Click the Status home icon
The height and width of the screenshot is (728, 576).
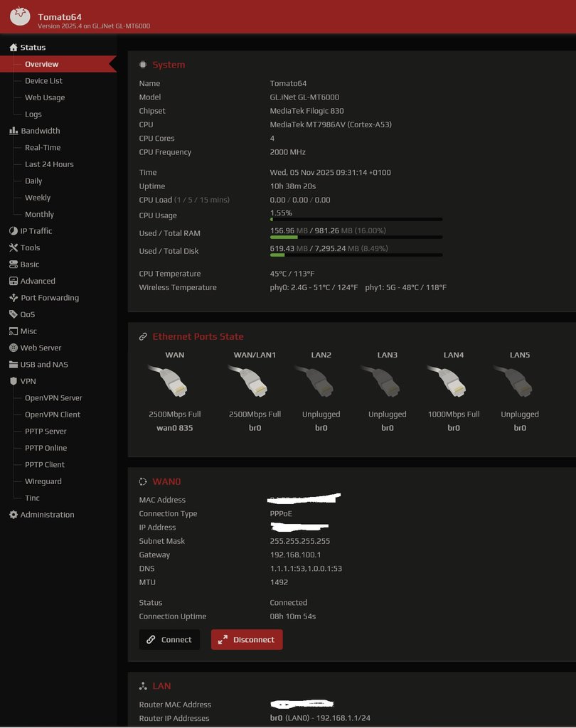pyautogui.click(x=14, y=48)
